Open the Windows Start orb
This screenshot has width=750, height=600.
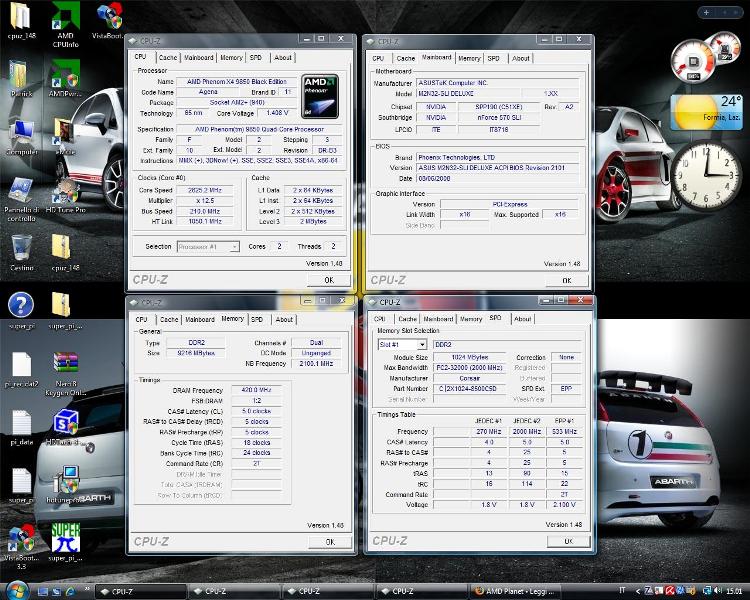tap(16, 590)
